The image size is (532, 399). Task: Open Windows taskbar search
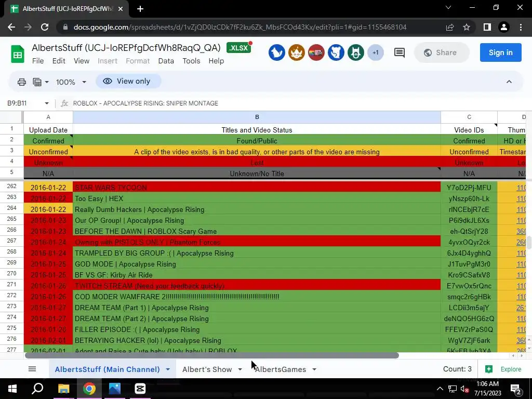click(x=37, y=389)
